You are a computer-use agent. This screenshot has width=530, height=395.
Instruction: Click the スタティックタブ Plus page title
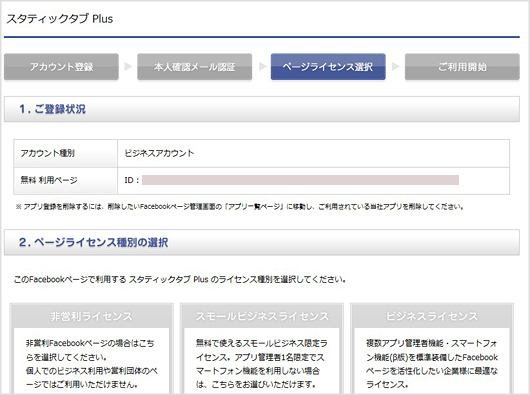59,19
